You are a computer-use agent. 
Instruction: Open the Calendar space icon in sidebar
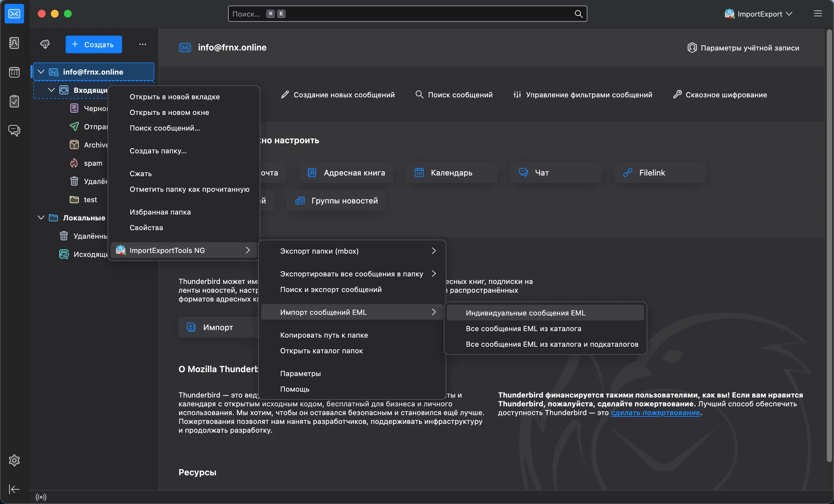(14, 72)
